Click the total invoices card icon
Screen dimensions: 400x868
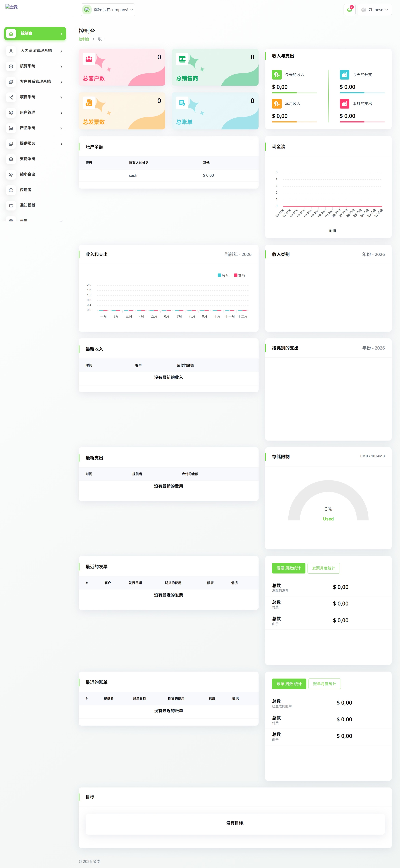point(89,103)
